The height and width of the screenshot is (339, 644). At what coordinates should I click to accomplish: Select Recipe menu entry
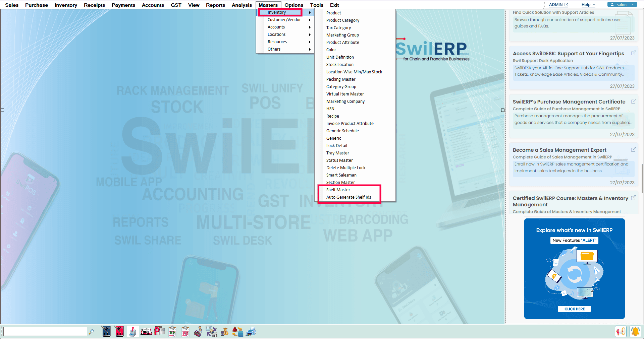tap(355, 116)
